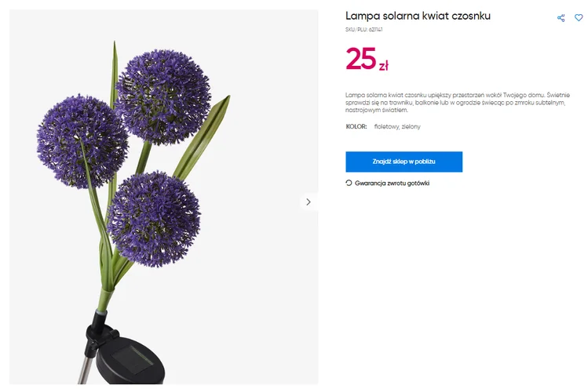
Task: Click the zł currency symbol
Action: pos(383,66)
